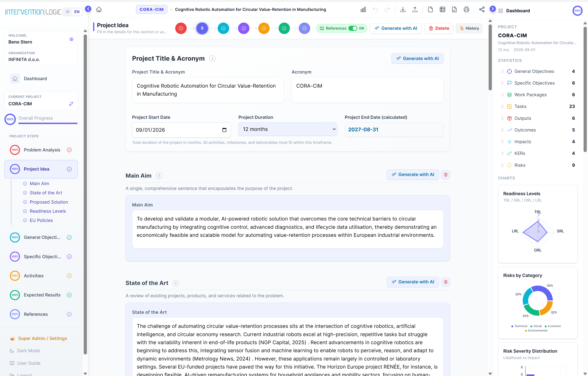Select the orange step circle in stepper

pyautogui.click(x=264, y=28)
